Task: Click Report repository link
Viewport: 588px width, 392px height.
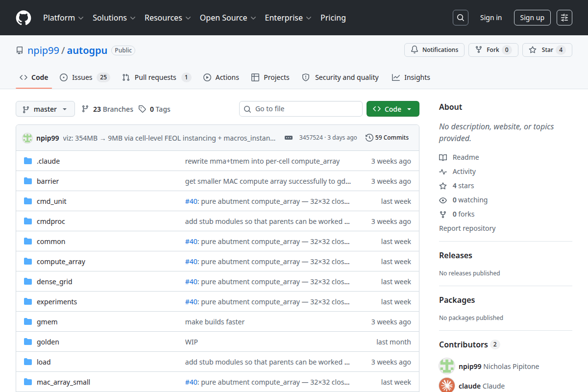Action: (x=467, y=228)
